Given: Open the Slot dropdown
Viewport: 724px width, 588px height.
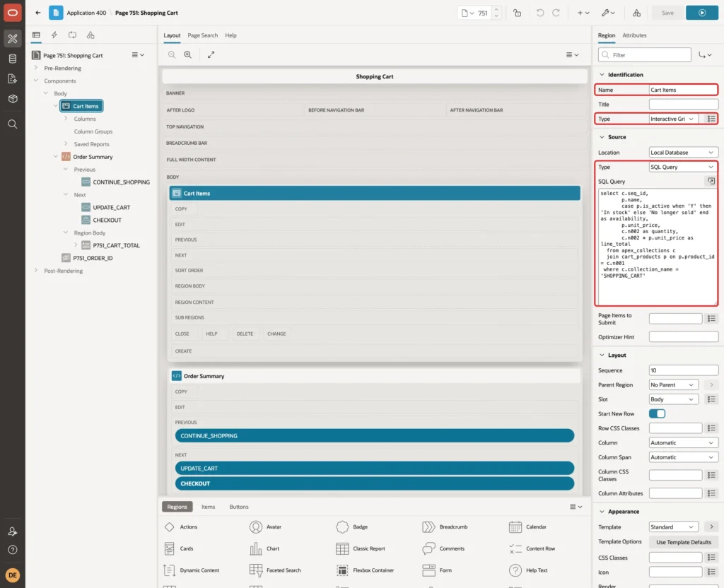Looking at the screenshot, I should point(673,399).
